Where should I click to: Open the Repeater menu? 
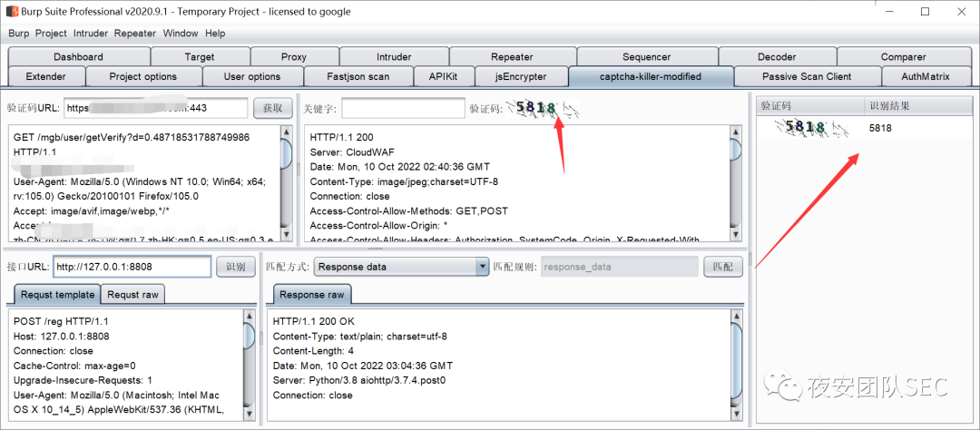coord(135,34)
